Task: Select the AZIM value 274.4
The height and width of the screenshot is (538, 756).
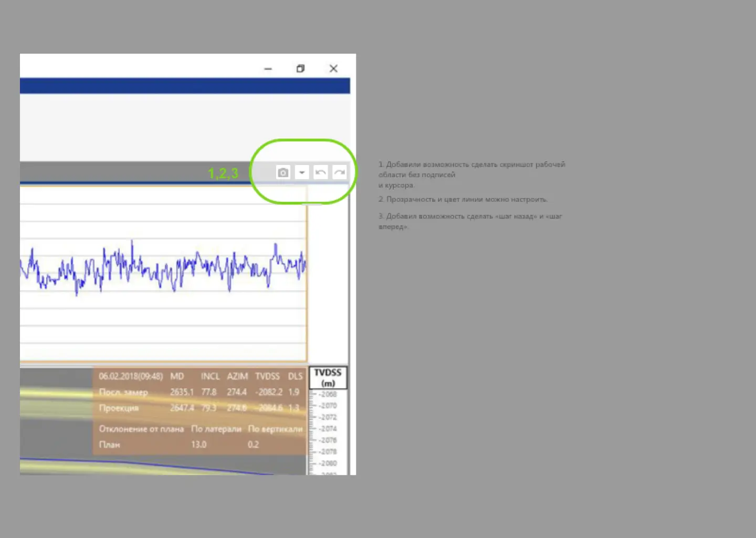Action: 237,392
